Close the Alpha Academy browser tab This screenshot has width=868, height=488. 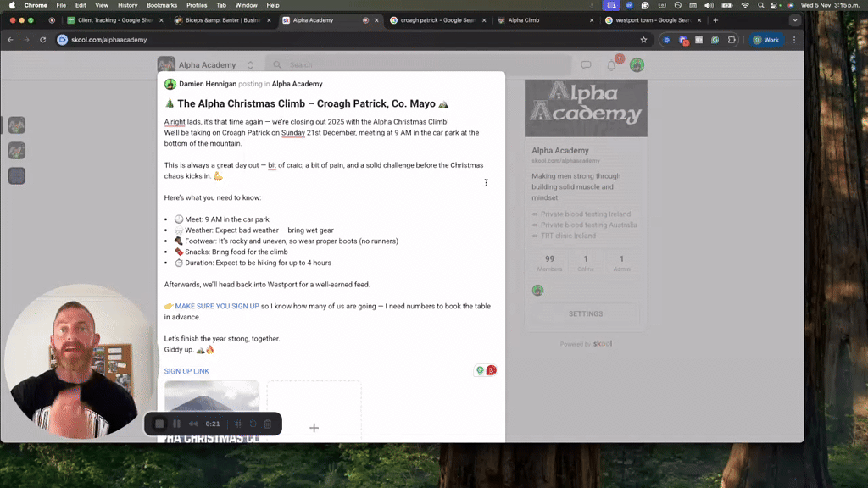coord(376,20)
